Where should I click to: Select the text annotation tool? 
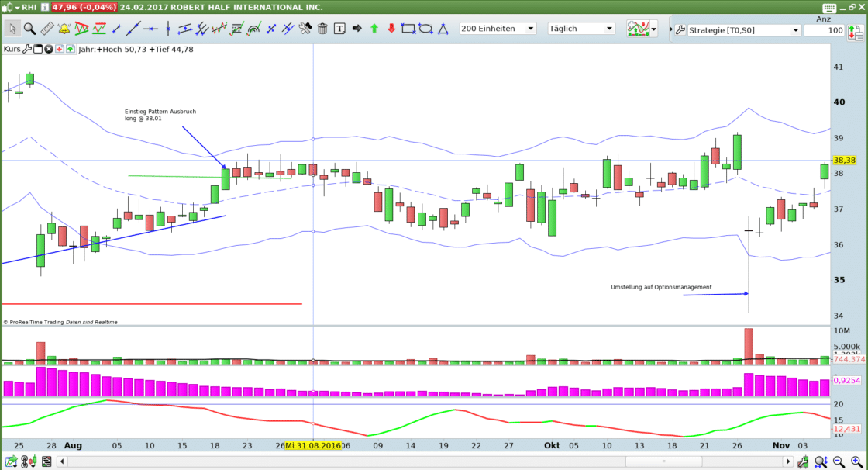(340, 29)
